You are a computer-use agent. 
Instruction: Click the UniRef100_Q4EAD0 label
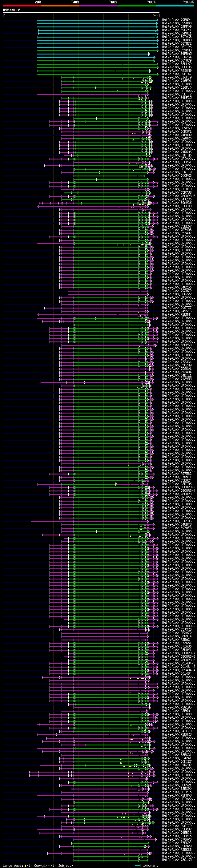pyautogui.click(x=177, y=135)
